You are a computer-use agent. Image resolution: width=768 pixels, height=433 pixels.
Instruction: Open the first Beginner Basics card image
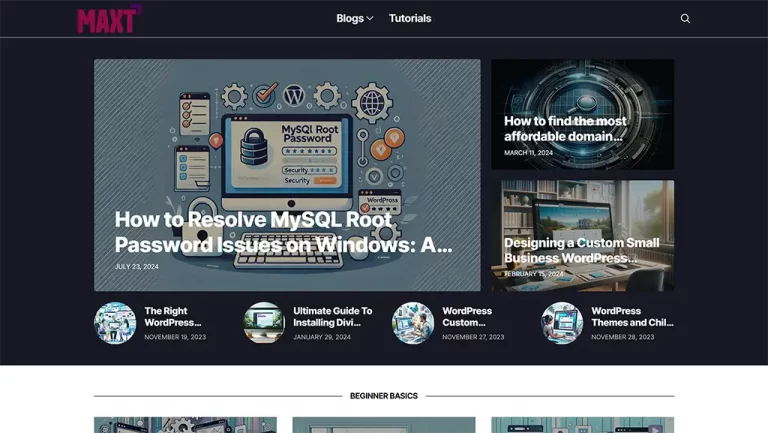point(185,425)
